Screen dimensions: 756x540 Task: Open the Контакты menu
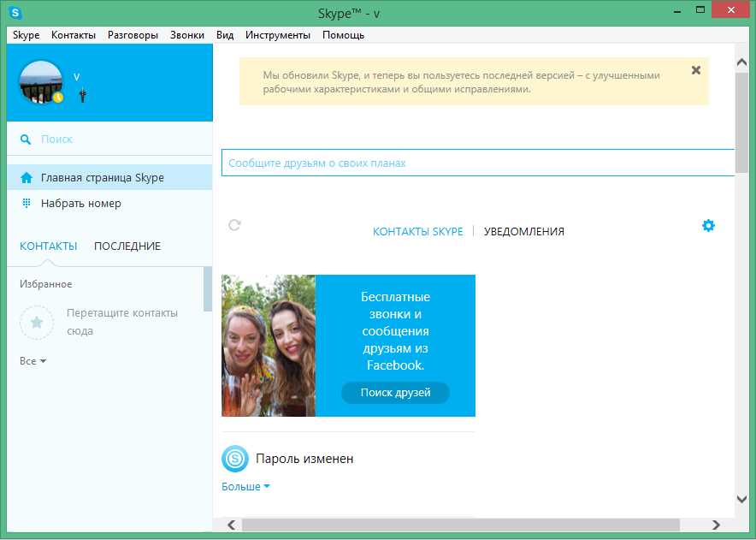pyautogui.click(x=74, y=35)
